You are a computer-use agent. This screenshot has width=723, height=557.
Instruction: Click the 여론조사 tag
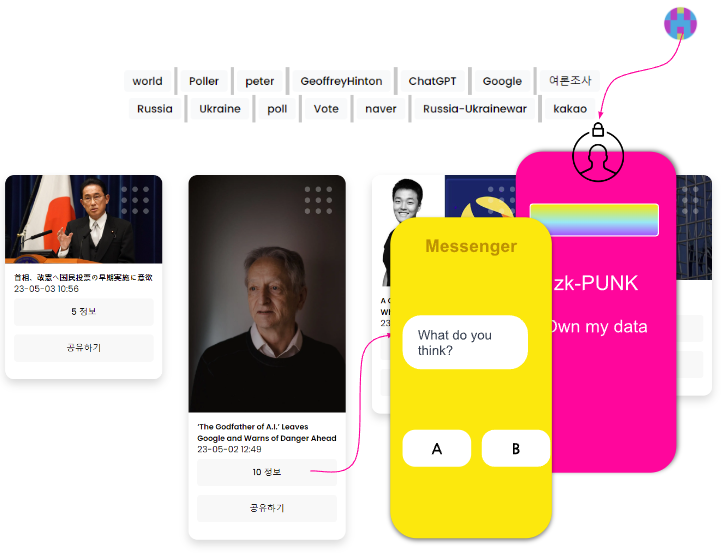point(570,81)
